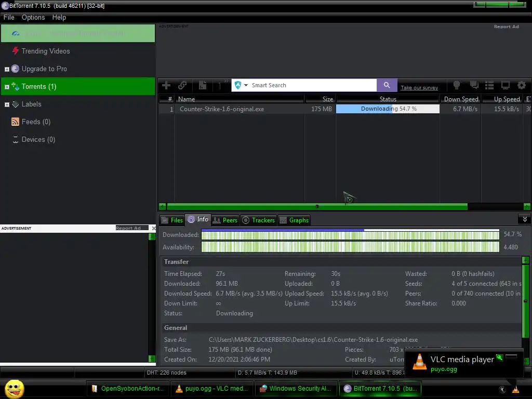
Task: Click the Info panel vertical scrollbar up arrow
Action: pyautogui.click(x=526, y=260)
